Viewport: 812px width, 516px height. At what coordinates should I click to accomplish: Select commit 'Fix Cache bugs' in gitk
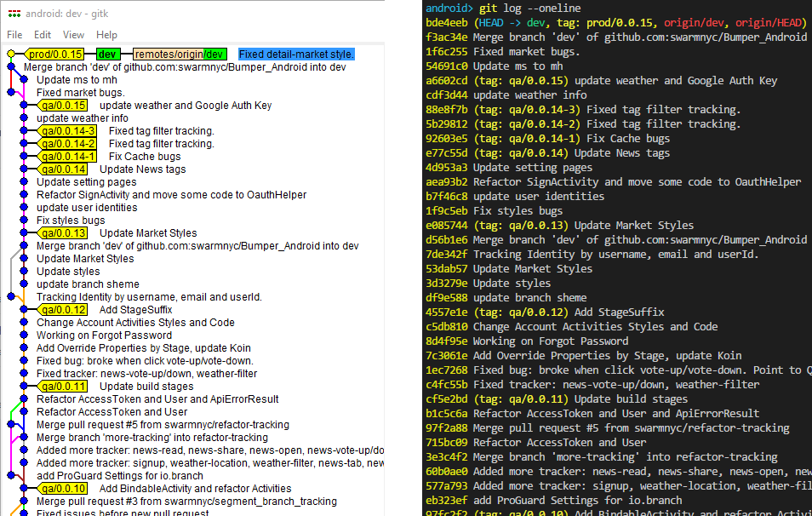click(145, 157)
